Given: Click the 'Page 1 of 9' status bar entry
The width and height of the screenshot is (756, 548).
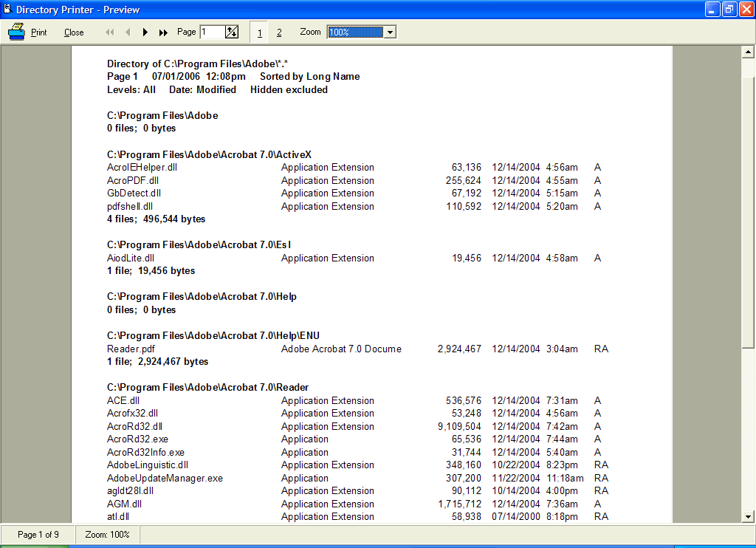Looking at the screenshot, I should pyautogui.click(x=38, y=535).
